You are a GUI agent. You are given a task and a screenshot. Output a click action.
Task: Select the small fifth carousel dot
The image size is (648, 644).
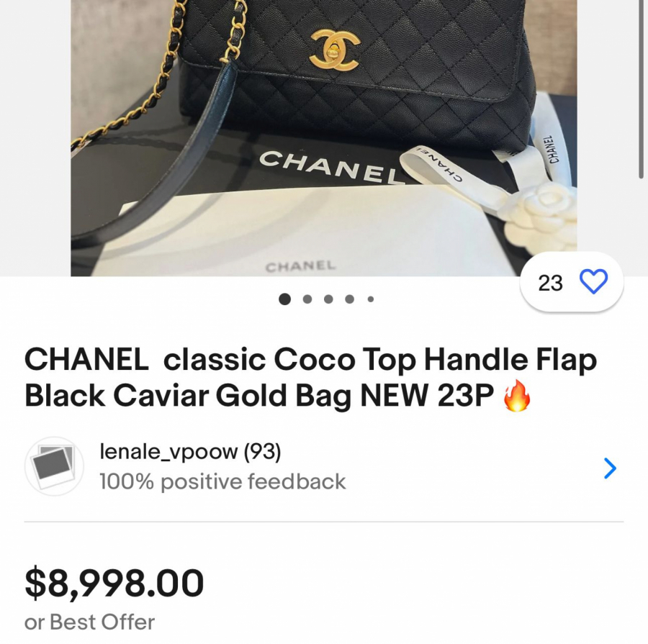(371, 299)
